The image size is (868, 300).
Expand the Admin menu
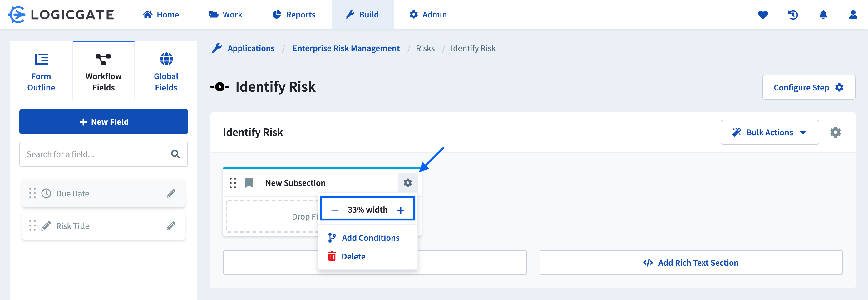[x=427, y=14]
